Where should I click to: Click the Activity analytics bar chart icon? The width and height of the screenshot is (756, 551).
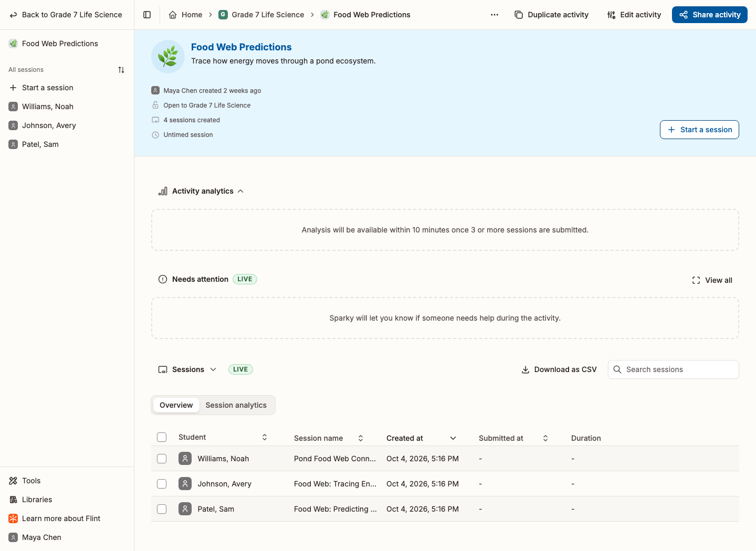(x=163, y=191)
